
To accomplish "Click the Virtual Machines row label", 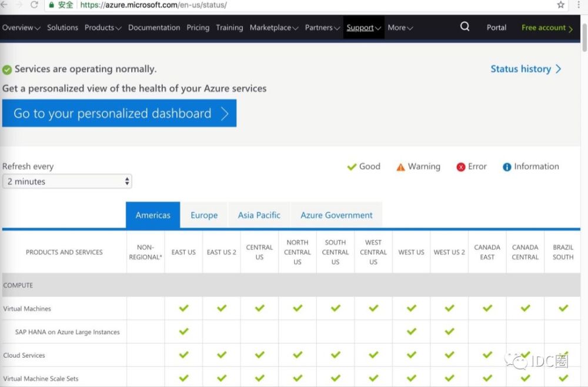I will coord(27,309).
